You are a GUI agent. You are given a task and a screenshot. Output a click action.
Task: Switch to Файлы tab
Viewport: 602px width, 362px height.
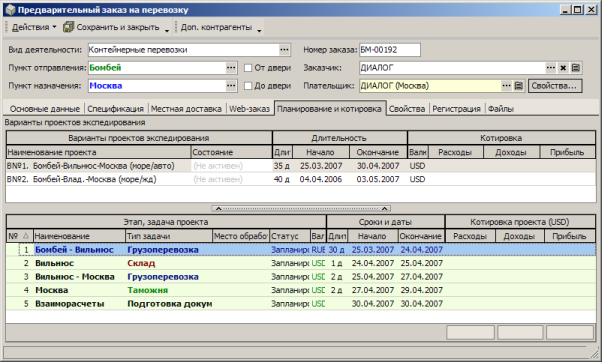point(501,109)
